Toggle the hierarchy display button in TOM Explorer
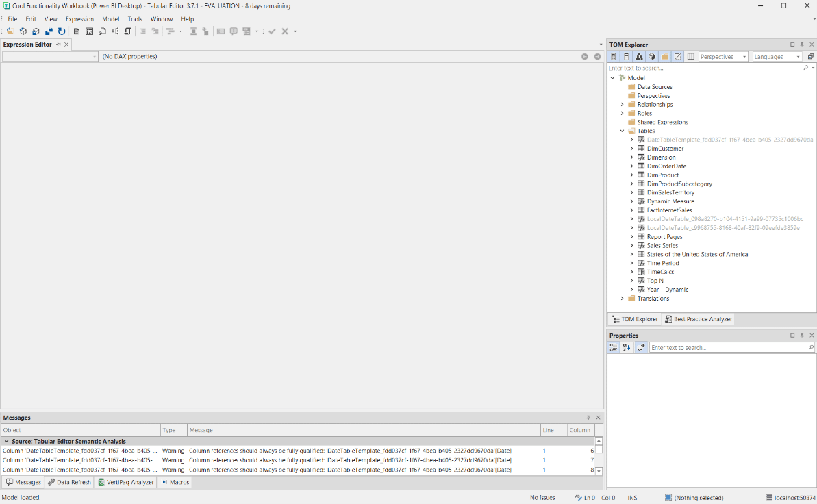Screen dimensions: 817x504 (x=639, y=57)
